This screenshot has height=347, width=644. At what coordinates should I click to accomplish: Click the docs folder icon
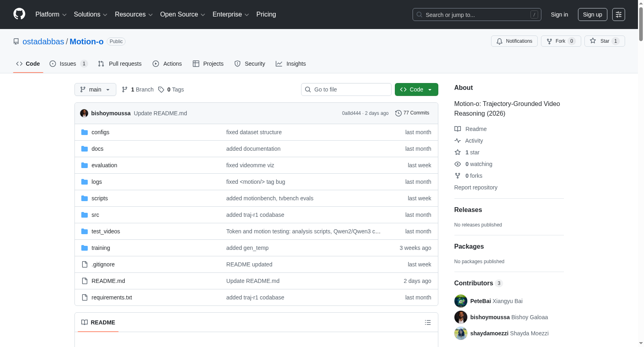pos(85,149)
